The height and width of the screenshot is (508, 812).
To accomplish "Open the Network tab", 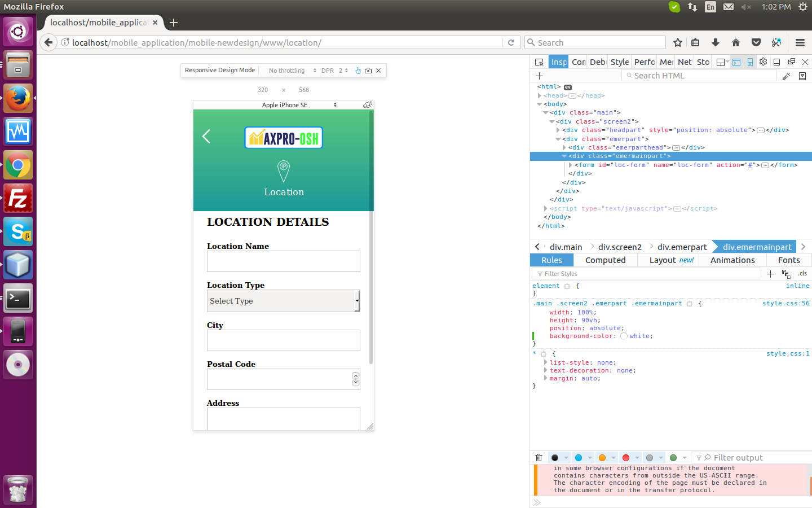I will pyautogui.click(x=685, y=62).
